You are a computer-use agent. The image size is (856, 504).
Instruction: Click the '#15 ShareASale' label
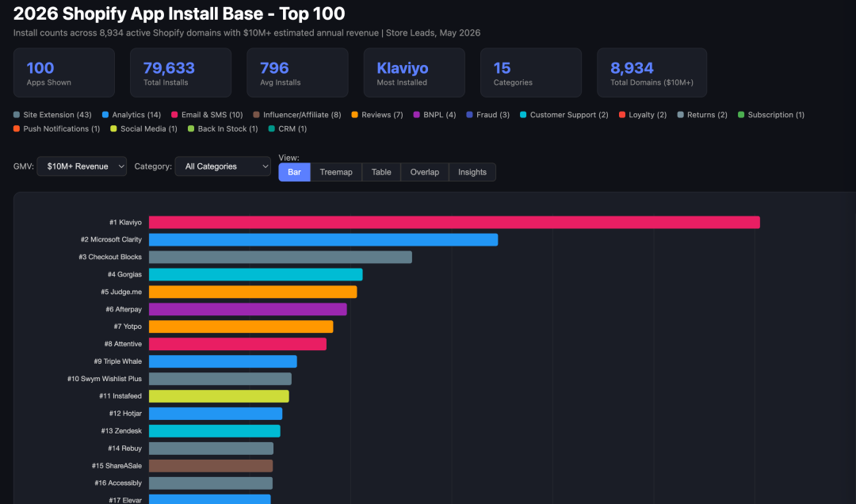(x=117, y=466)
